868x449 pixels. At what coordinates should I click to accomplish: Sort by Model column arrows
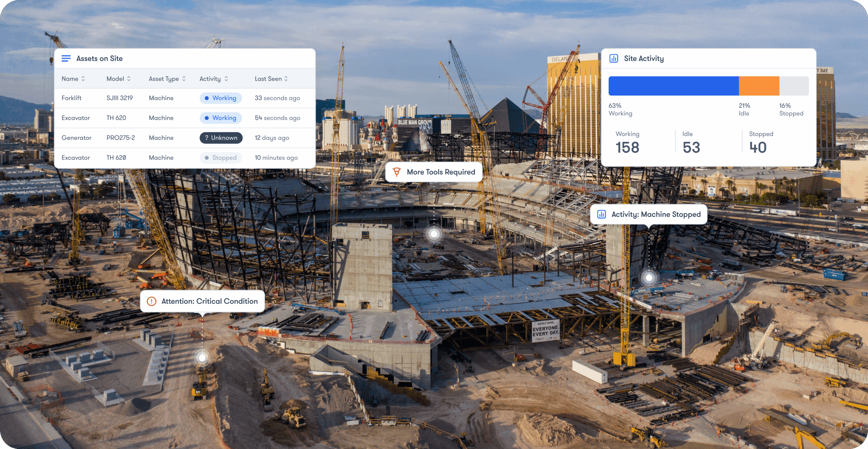click(129, 79)
